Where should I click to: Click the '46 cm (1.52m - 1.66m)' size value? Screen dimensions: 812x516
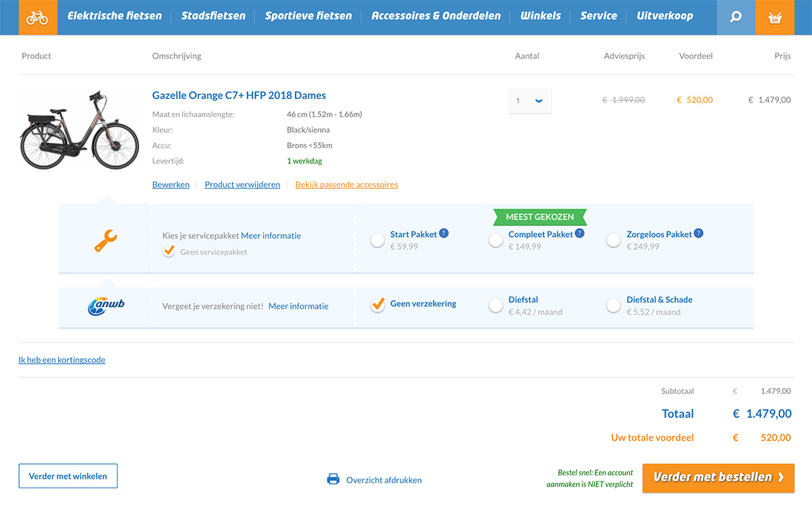[324, 114]
